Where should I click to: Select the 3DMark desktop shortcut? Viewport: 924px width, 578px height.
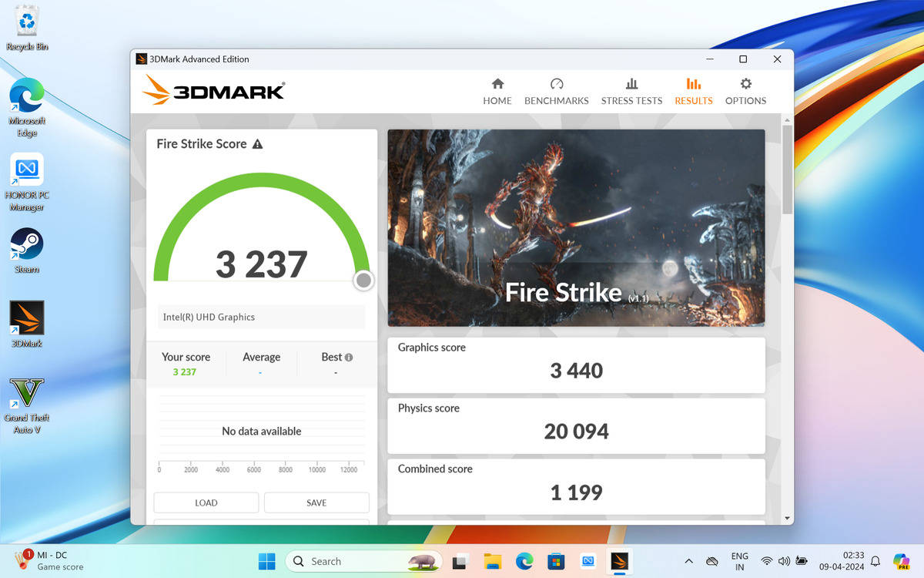27,324
